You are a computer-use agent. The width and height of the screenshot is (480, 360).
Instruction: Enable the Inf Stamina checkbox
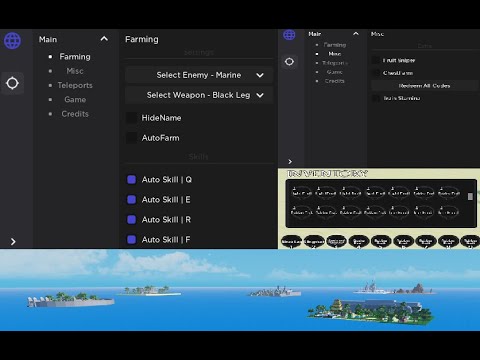(376, 98)
